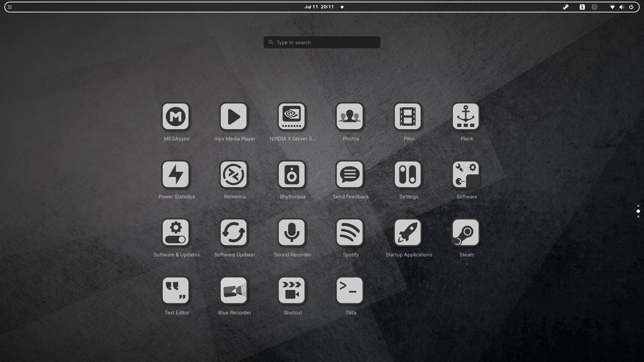Launch the Plank dock app
Viewport: 644px width, 362px height.
[466, 116]
